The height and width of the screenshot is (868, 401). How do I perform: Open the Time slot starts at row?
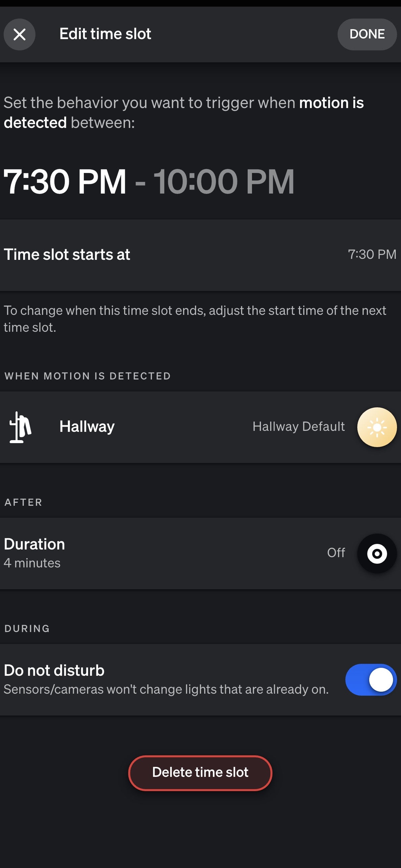(200, 255)
